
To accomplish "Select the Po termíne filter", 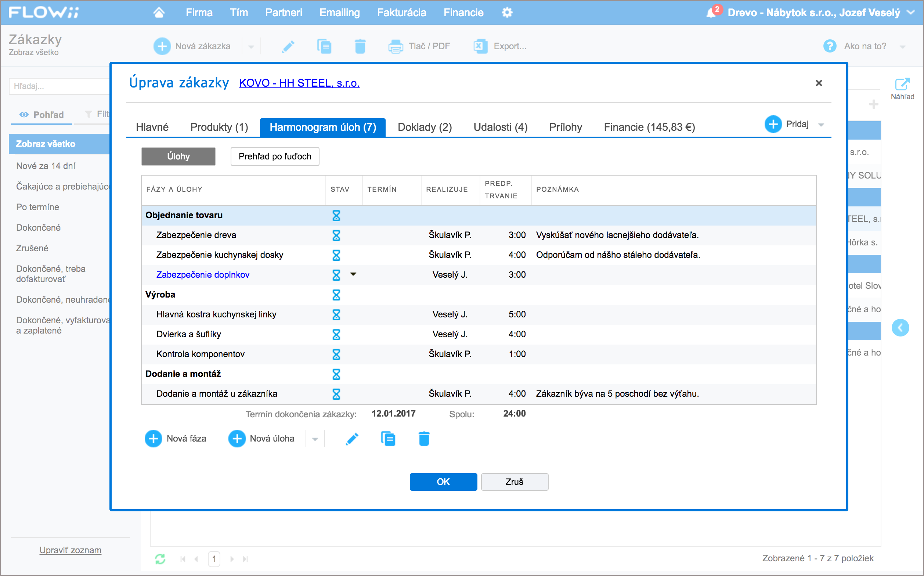I will point(38,207).
